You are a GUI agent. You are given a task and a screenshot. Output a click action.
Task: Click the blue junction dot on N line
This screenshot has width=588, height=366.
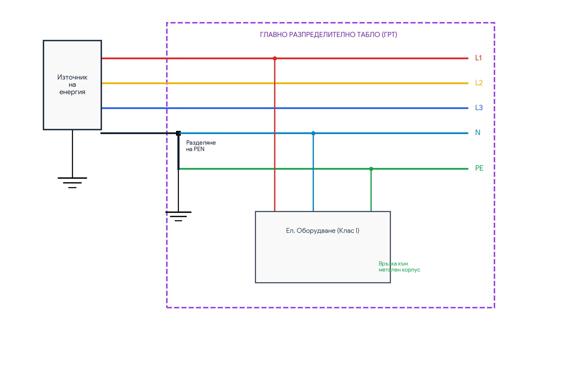[x=313, y=133]
